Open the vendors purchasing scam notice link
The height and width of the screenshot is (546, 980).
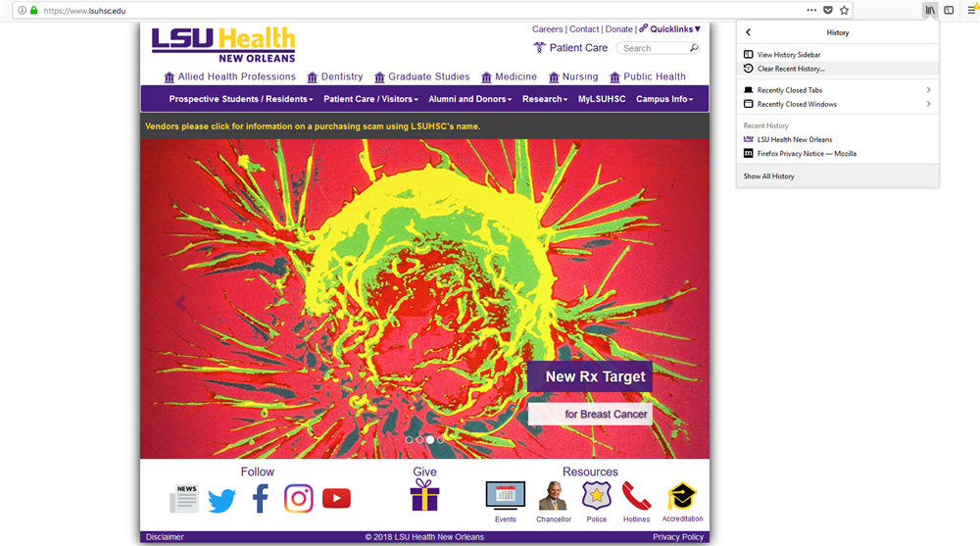313,126
